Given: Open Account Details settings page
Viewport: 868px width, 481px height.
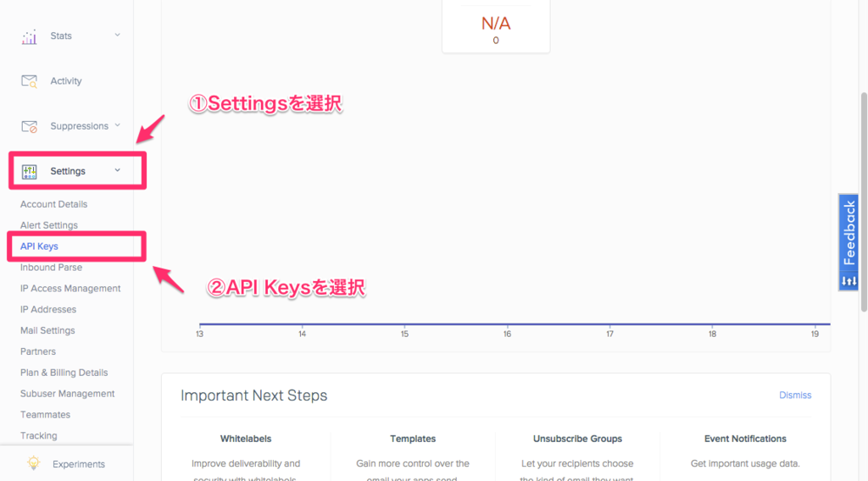Looking at the screenshot, I should point(53,205).
